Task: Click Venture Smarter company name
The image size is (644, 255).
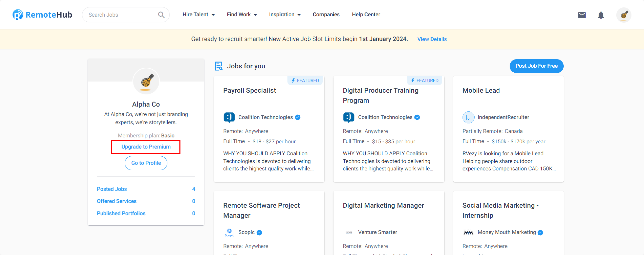Action: coord(377,232)
